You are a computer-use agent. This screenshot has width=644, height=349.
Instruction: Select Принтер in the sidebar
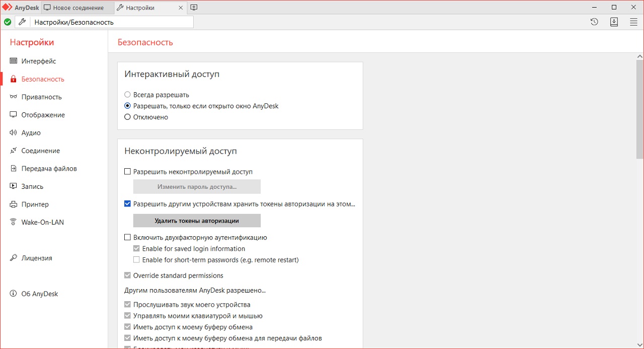35,204
